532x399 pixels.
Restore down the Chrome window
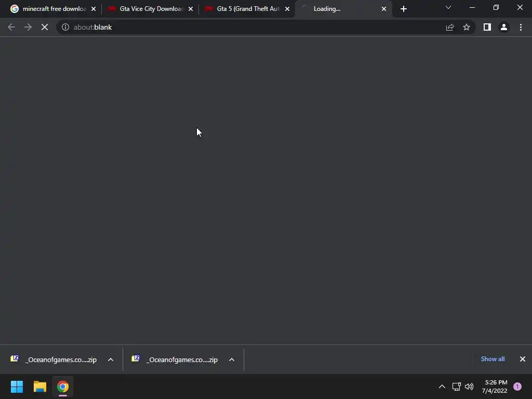pos(496,7)
